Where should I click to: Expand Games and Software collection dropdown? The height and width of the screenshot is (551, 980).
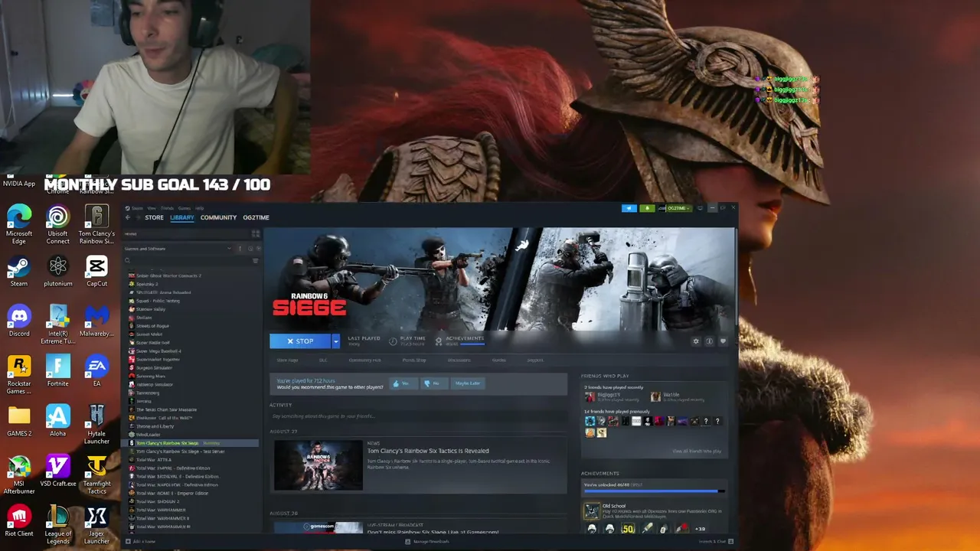point(229,249)
